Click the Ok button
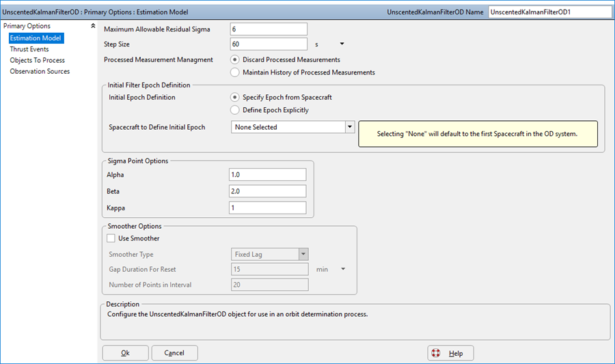 126,352
